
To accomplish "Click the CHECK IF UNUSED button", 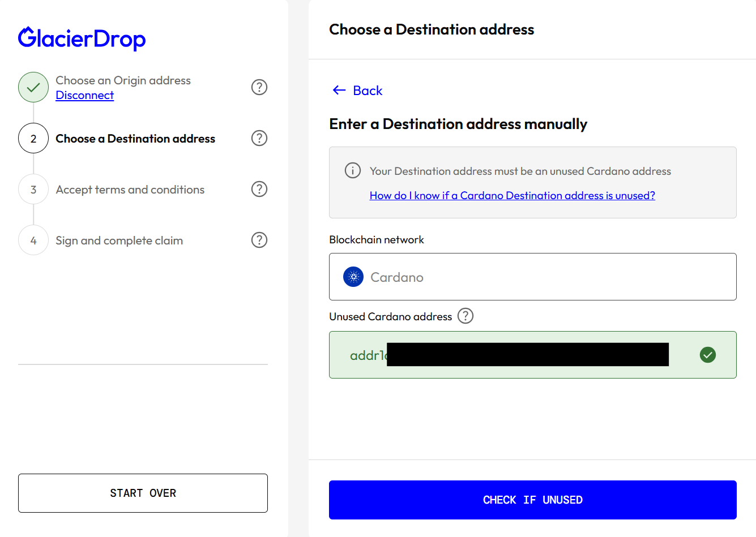I will (x=533, y=500).
